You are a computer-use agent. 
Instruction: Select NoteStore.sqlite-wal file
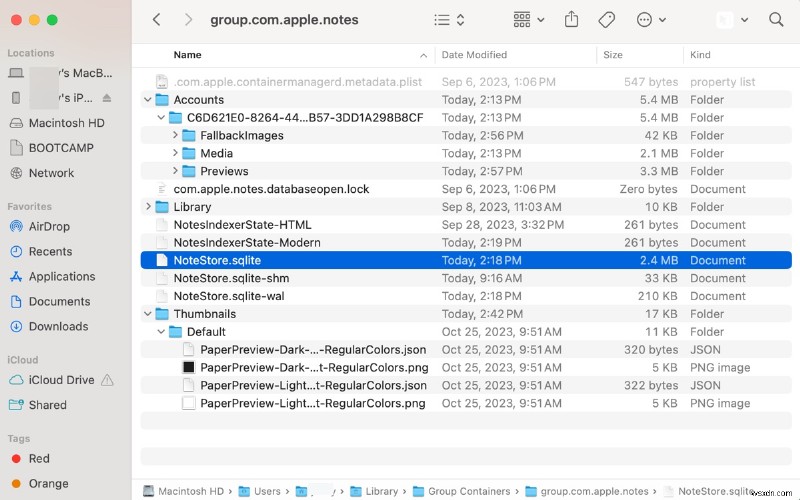466,296
